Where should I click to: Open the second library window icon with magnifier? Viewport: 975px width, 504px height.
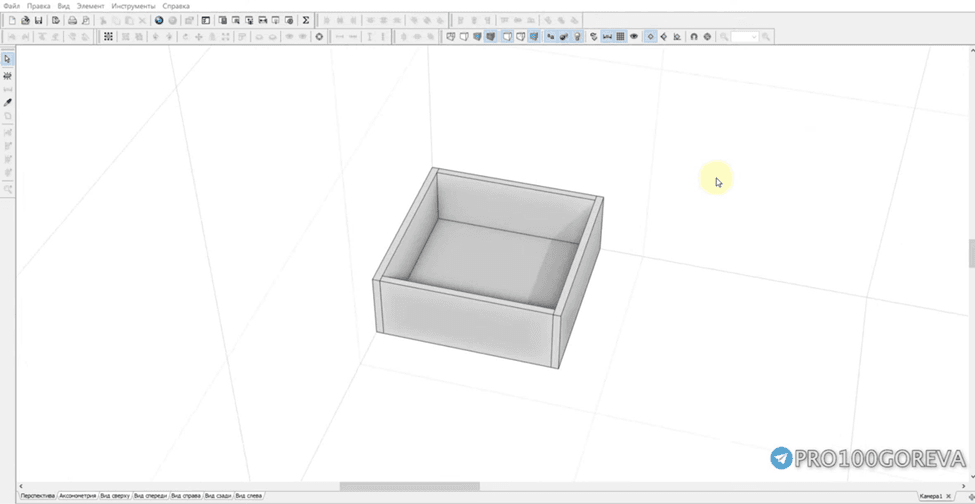click(x=236, y=20)
